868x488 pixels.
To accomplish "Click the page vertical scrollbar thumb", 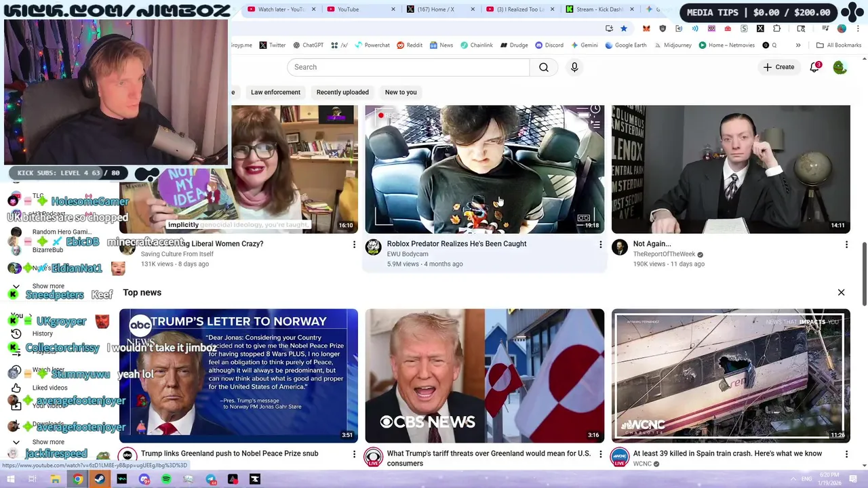I will 864,273.
